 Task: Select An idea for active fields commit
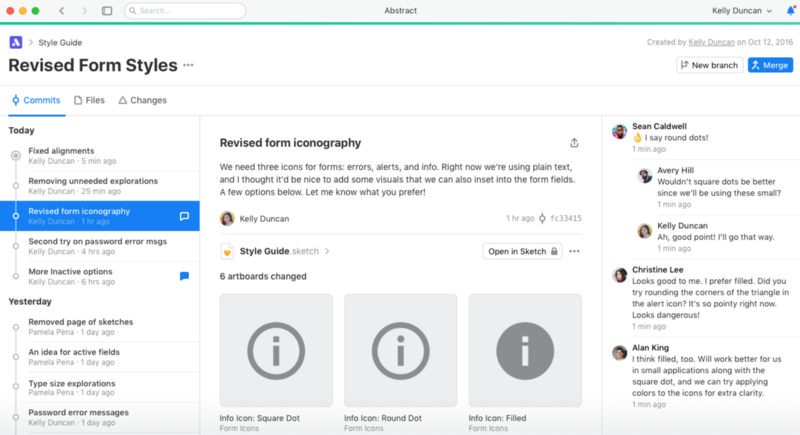click(100, 356)
